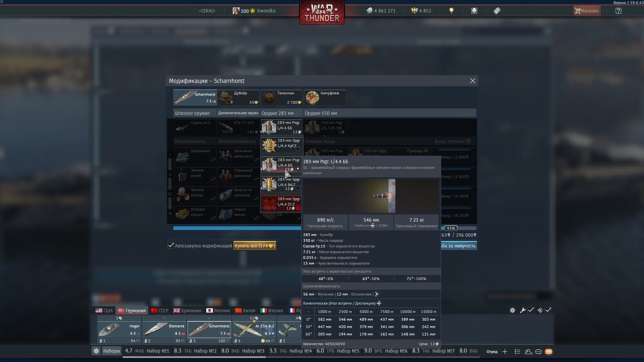This screenshot has width=644, height=362.
Task: Select radio for 283-мм Sprgr. L/4,4 KpfZ
Action: coord(298,149)
